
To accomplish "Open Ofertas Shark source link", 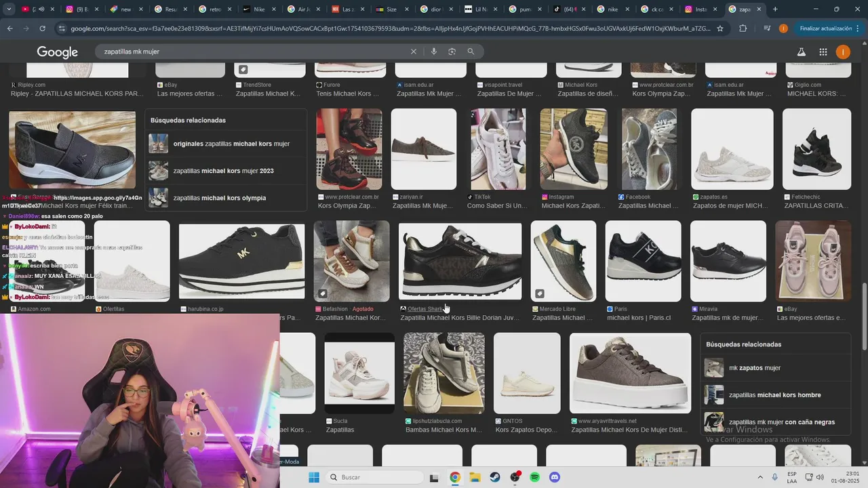I will point(425,309).
